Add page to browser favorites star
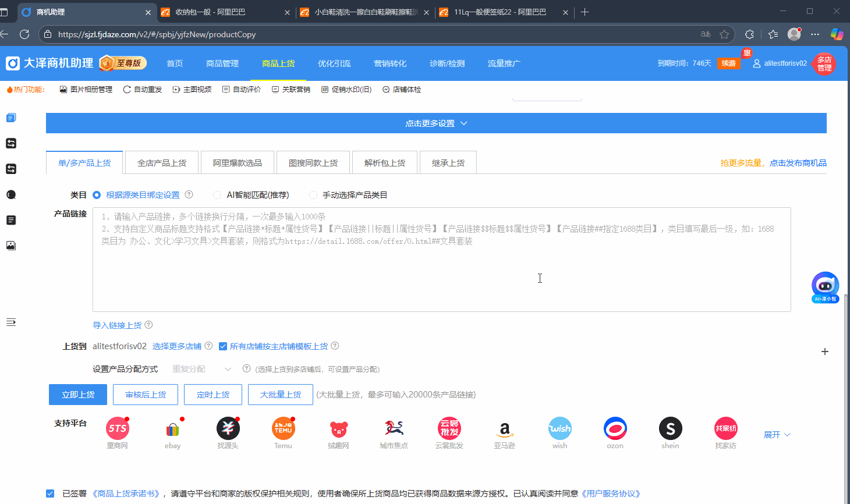This screenshot has height=504, width=850. 724,34
